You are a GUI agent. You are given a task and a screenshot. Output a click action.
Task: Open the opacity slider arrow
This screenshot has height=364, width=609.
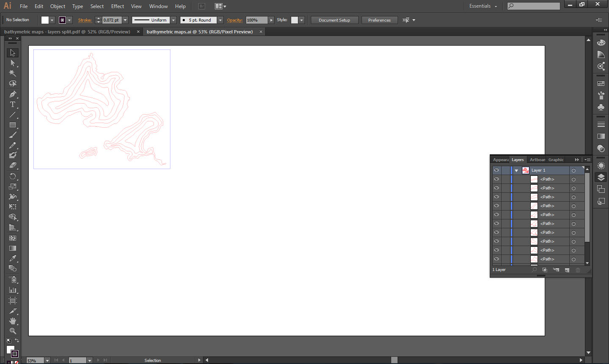click(x=272, y=20)
